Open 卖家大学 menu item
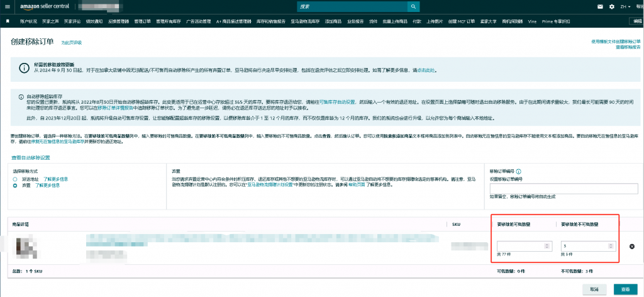 pyautogui.click(x=488, y=21)
